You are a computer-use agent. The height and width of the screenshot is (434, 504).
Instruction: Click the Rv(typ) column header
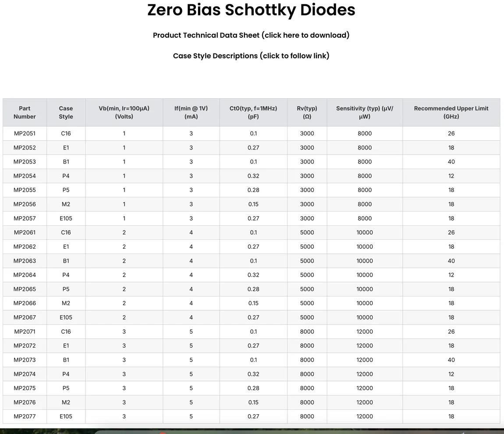pos(307,112)
